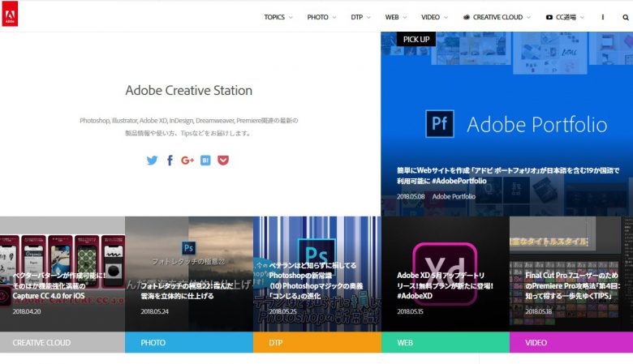Click the large Ps icon in DTP card

pyautogui.click(x=316, y=254)
